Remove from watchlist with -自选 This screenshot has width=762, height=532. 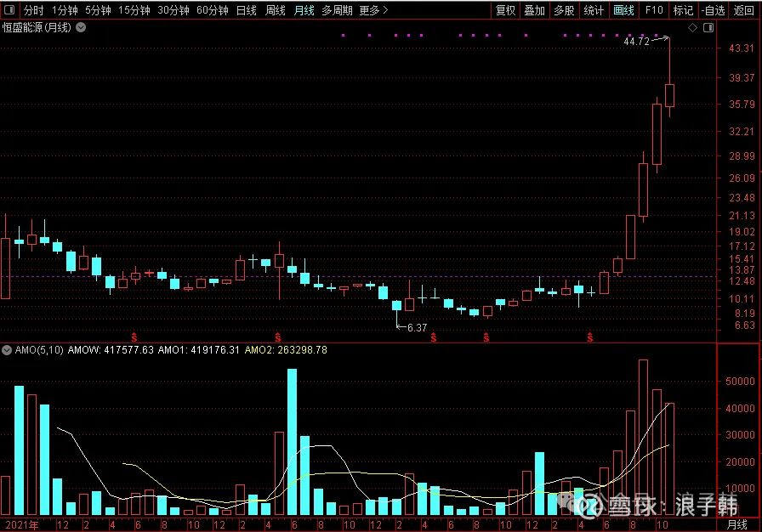click(714, 10)
